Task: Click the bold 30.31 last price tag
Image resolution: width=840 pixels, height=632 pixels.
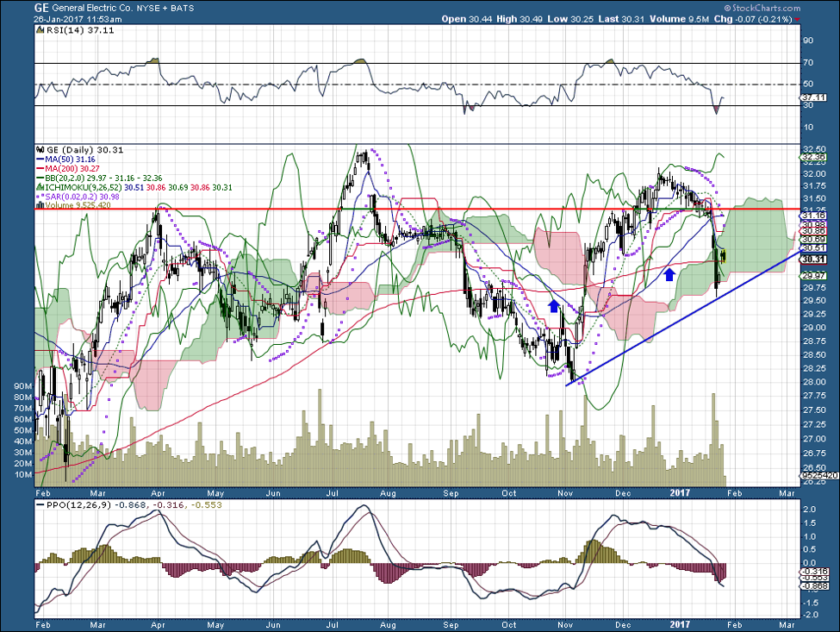Action: point(814,259)
